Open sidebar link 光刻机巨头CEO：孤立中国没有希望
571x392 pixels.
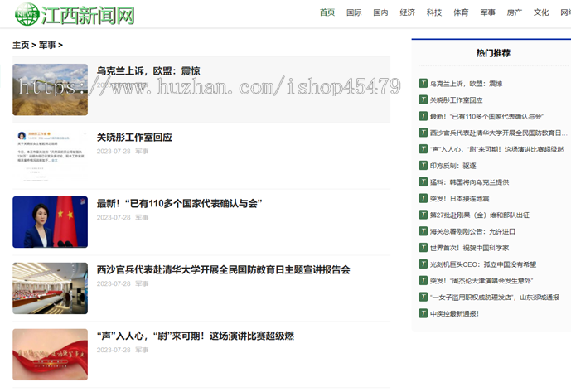tap(483, 264)
